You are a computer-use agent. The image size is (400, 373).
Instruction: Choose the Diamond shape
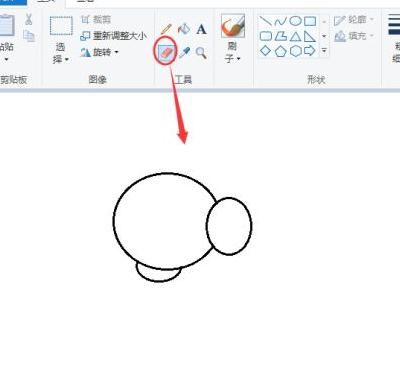coord(265,51)
